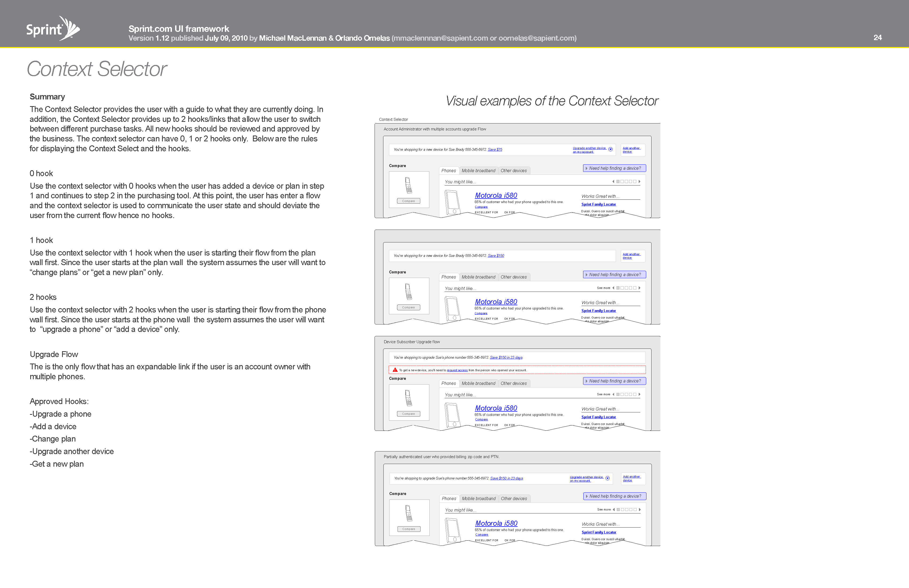Viewport: 909px width, 588px height.
Task: Click the 'Save $75' link
Action: coord(495,150)
